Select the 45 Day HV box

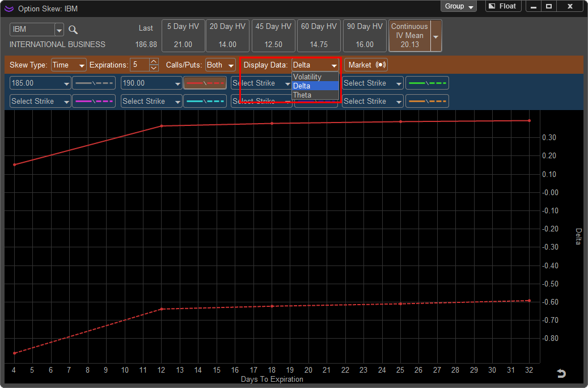[273, 36]
